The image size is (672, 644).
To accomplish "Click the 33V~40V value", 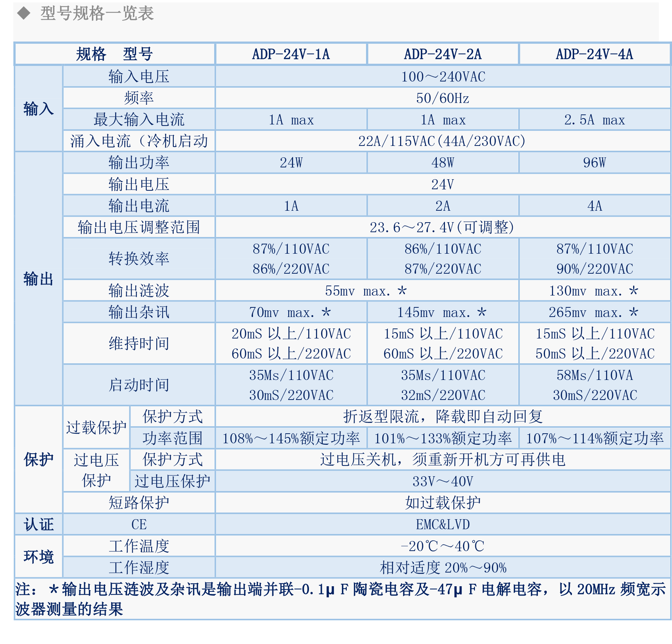I will coord(443,481).
